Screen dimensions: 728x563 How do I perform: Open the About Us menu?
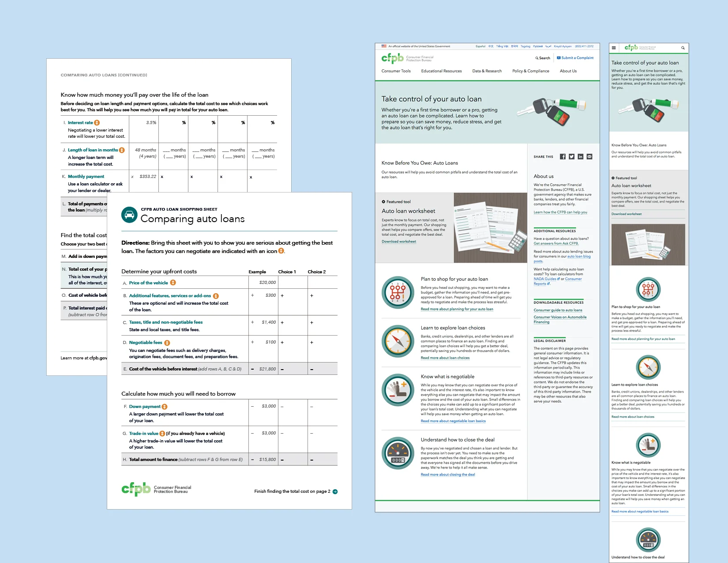568,71
